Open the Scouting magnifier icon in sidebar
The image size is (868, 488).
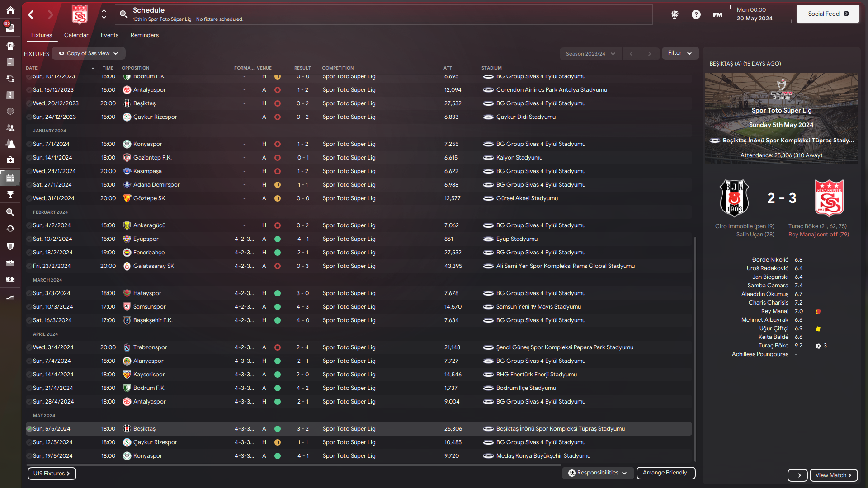coord(10,212)
